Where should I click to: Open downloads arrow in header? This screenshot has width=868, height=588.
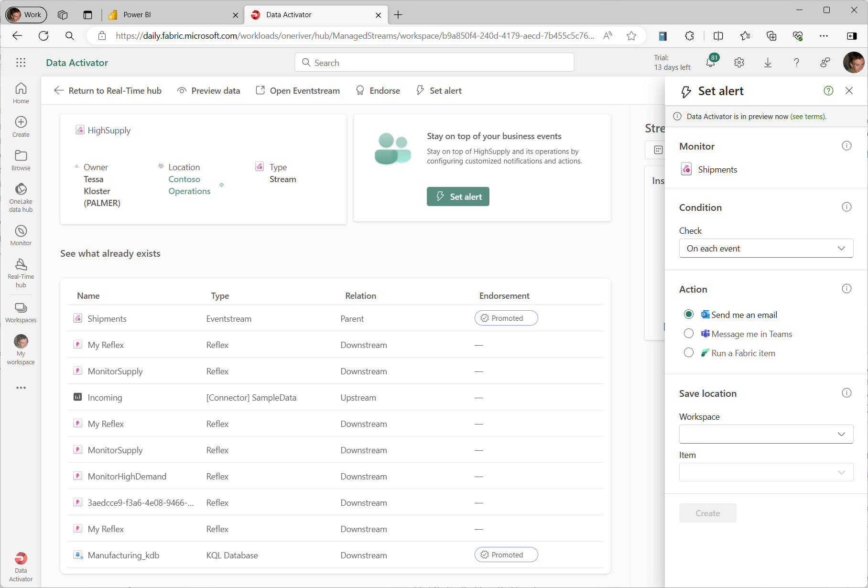click(x=768, y=63)
